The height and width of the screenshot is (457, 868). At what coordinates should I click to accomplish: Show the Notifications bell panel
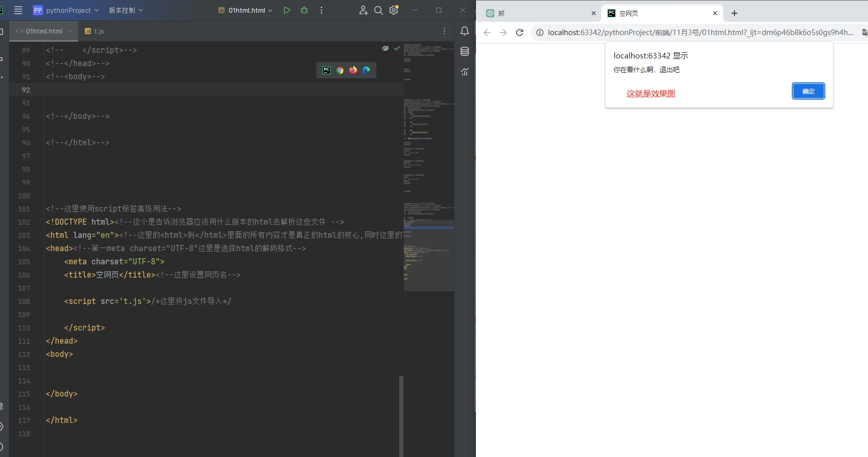click(465, 31)
